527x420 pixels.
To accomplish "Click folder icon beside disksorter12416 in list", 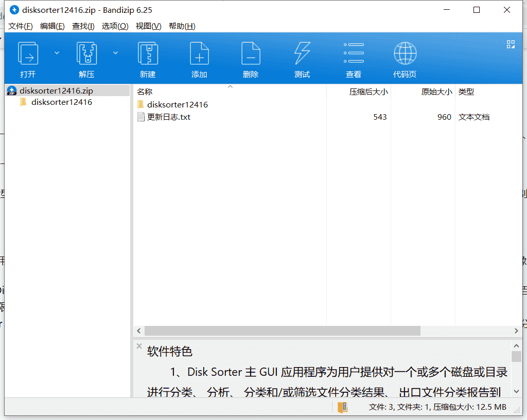I will [x=140, y=104].
